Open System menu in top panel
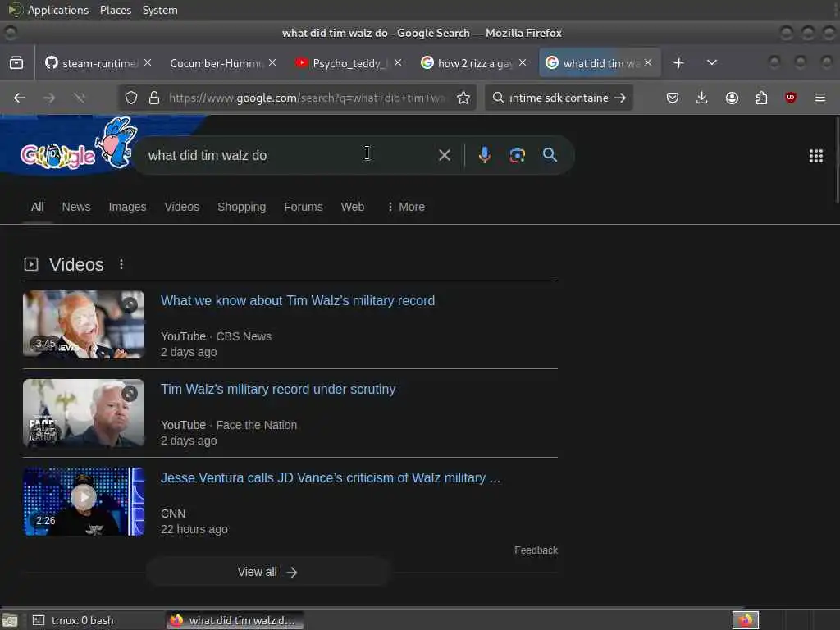Viewport: 840px width, 630px height. 160,10
